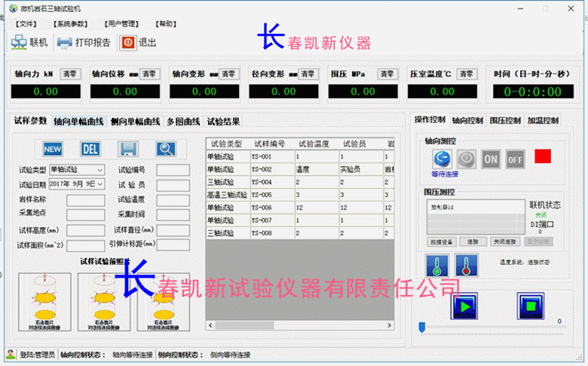Click the slider handle below play button

point(422,327)
